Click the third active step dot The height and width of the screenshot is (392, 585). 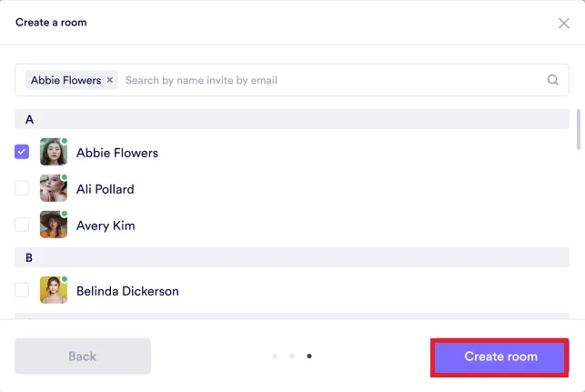tap(309, 357)
